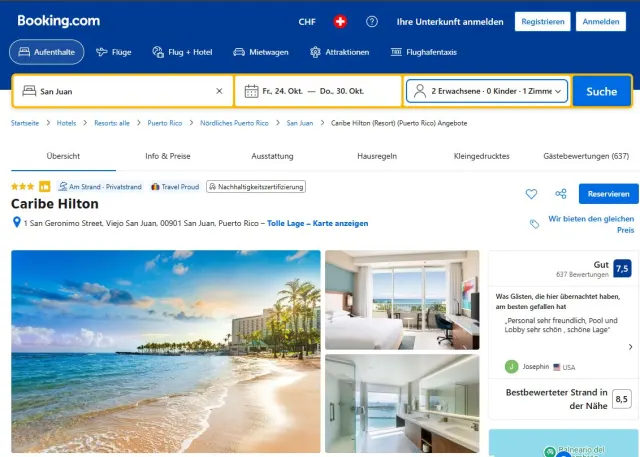Choose Mietwagen car icon in the navigation
The height and width of the screenshot is (457, 640).
tap(261, 52)
